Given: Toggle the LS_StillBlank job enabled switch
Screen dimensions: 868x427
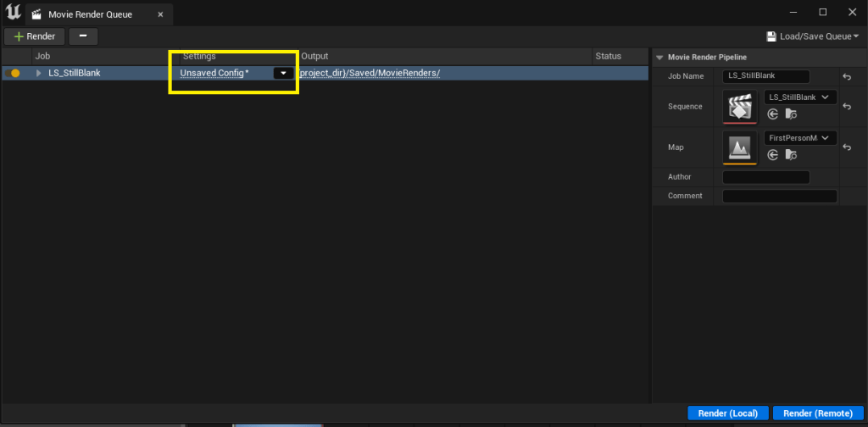Looking at the screenshot, I should click(13, 74).
